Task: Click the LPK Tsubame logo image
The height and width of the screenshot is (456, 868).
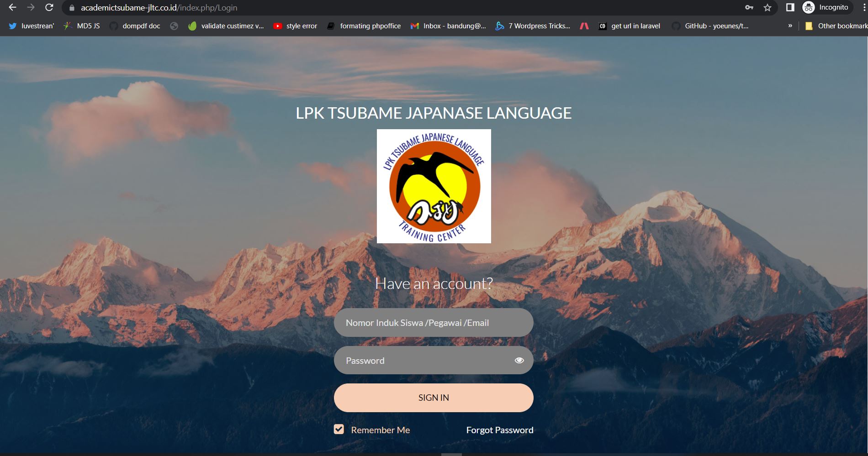Action: (x=434, y=186)
